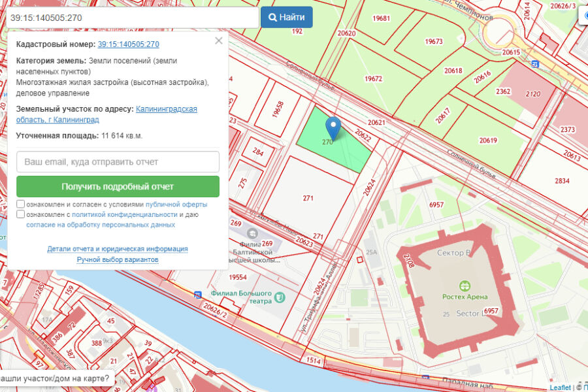Click the Филиал Большого театра theater icon
The height and width of the screenshot is (392, 588).
click(x=280, y=297)
